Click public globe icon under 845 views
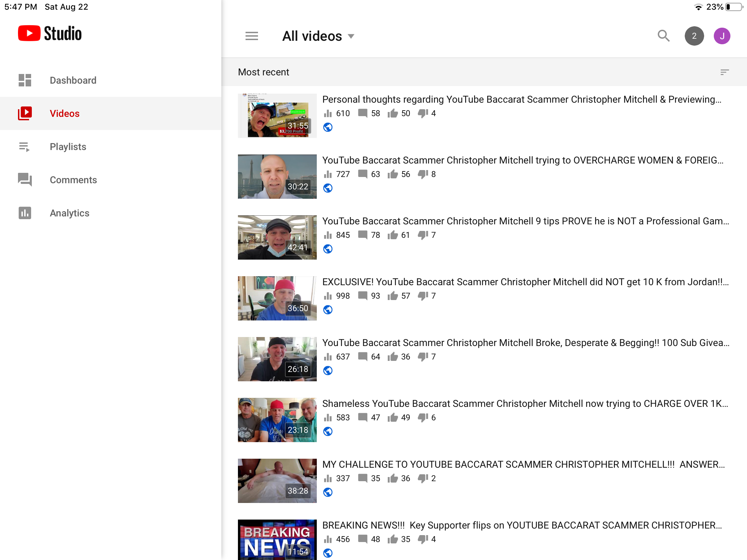The width and height of the screenshot is (747, 560). coord(328,249)
